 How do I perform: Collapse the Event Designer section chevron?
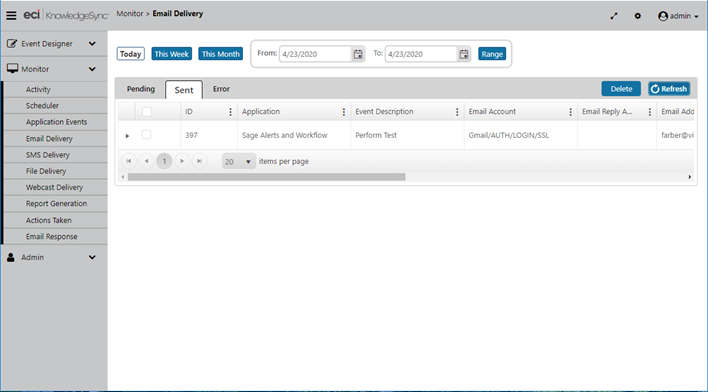pos(92,44)
